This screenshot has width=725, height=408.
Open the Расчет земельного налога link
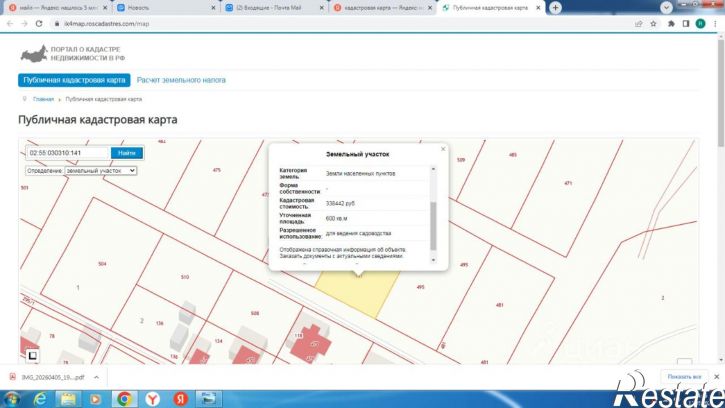tap(181, 80)
